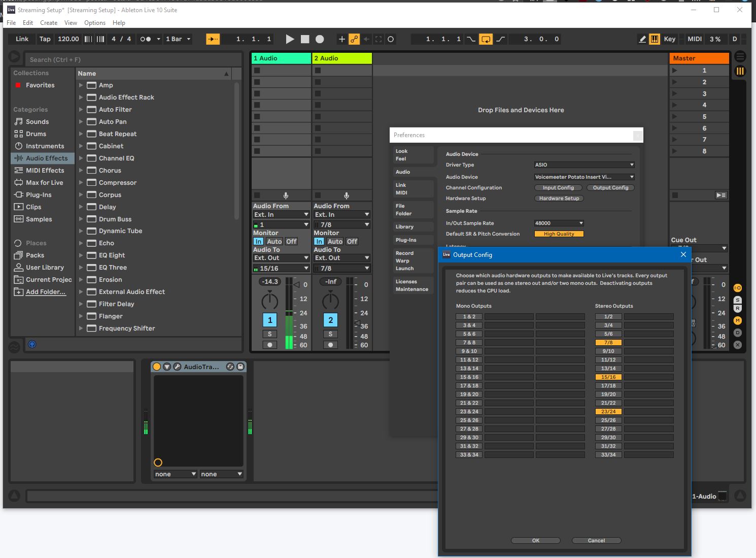This screenshot has height=558, width=756.
Task: Open the 1 Bar quantization dropdown
Action: 178,39
